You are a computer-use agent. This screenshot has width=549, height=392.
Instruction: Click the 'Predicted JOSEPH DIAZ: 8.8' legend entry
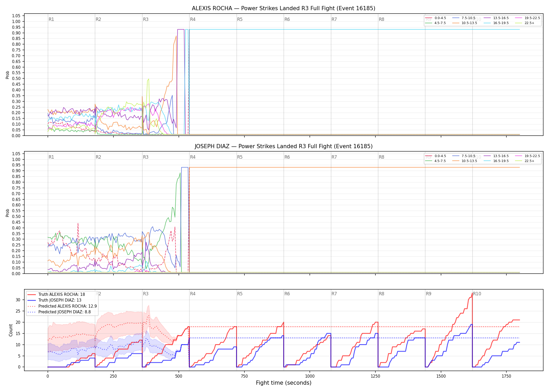[59, 312]
